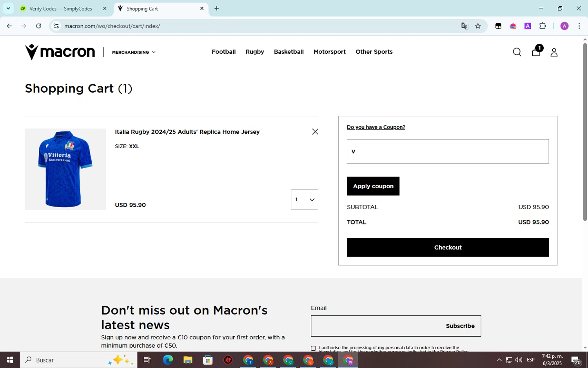Viewport: 588px width, 368px height.
Task: Click the volume speaker tray icon
Action: tap(519, 360)
